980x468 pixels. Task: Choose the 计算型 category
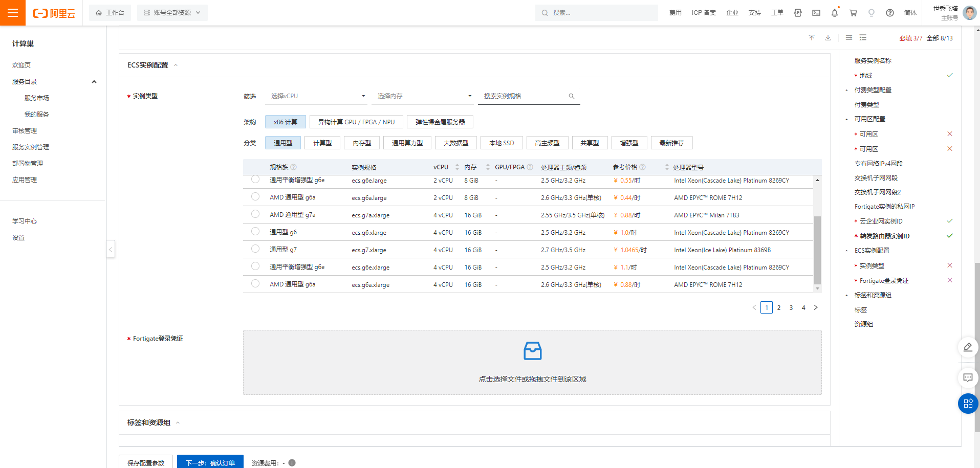(322, 143)
